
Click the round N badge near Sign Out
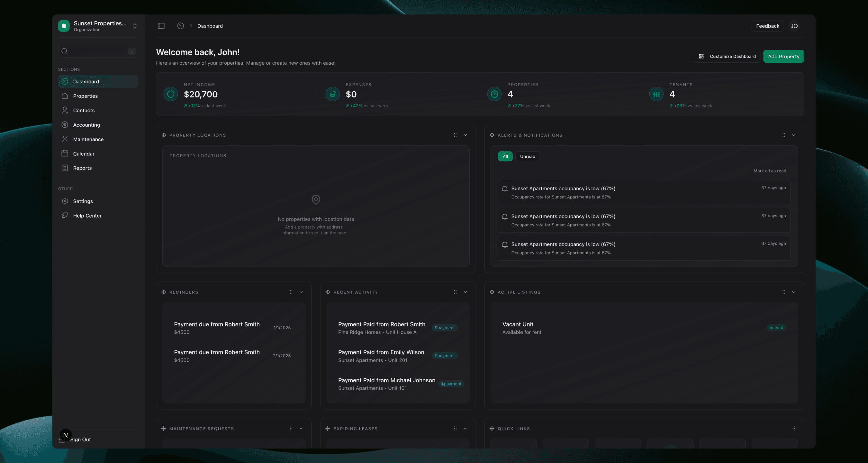pyautogui.click(x=66, y=435)
